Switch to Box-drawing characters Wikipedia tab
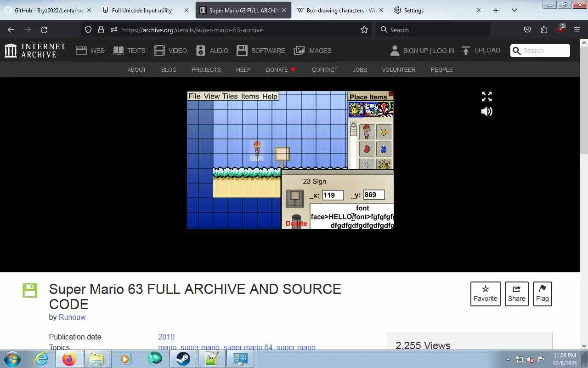 click(340, 10)
